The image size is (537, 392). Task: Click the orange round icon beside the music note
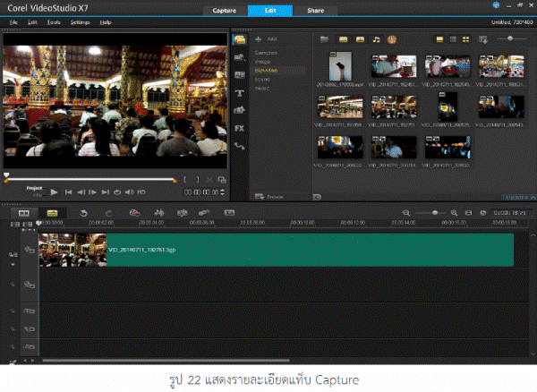click(392, 39)
